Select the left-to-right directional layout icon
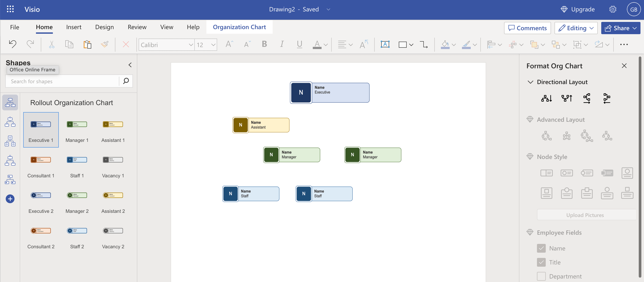644x282 pixels. 587,98
